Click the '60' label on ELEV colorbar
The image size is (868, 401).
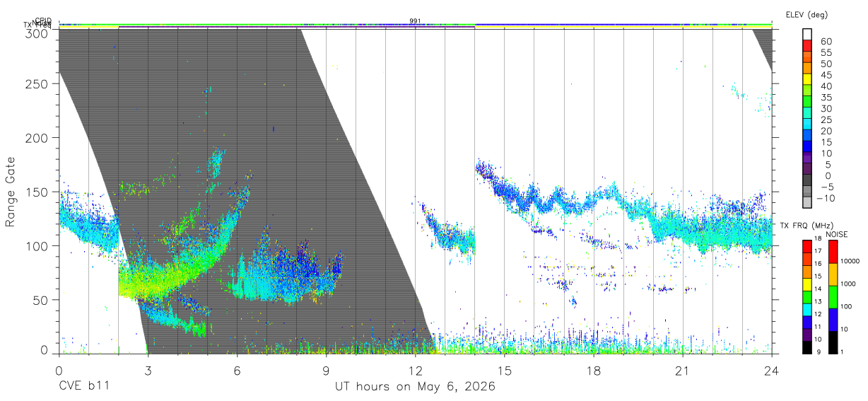pos(826,41)
